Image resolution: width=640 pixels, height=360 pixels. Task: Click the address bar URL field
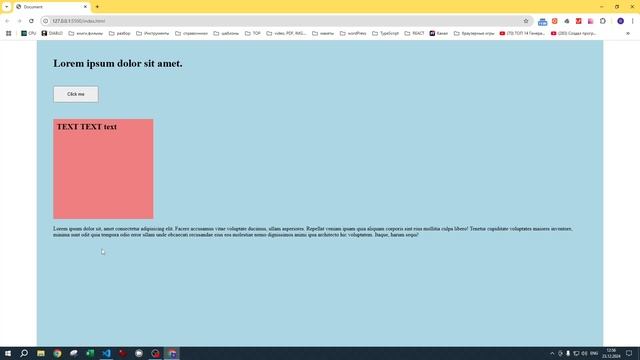(x=286, y=21)
